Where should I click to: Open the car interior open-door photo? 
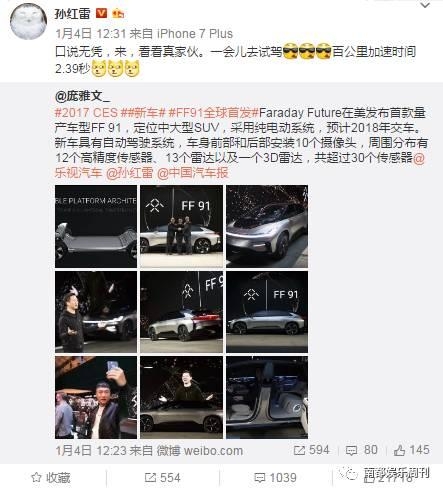pyautogui.click(x=267, y=397)
